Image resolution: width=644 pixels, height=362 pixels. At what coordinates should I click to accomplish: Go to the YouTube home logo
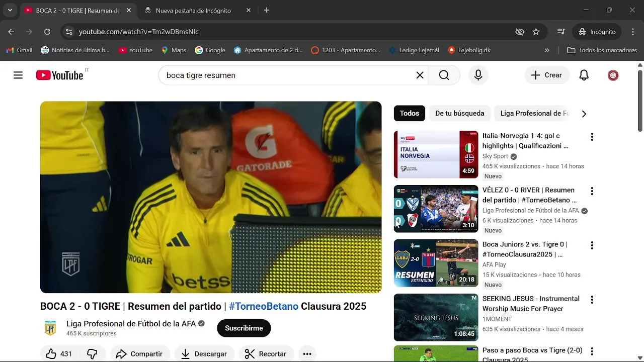pyautogui.click(x=59, y=75)
